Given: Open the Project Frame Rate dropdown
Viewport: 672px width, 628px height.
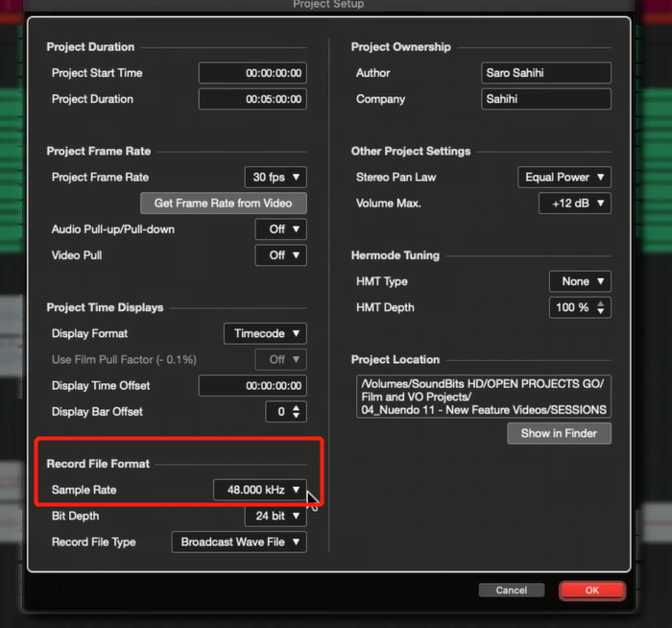Looking at the screenshot, I should 276,177.
